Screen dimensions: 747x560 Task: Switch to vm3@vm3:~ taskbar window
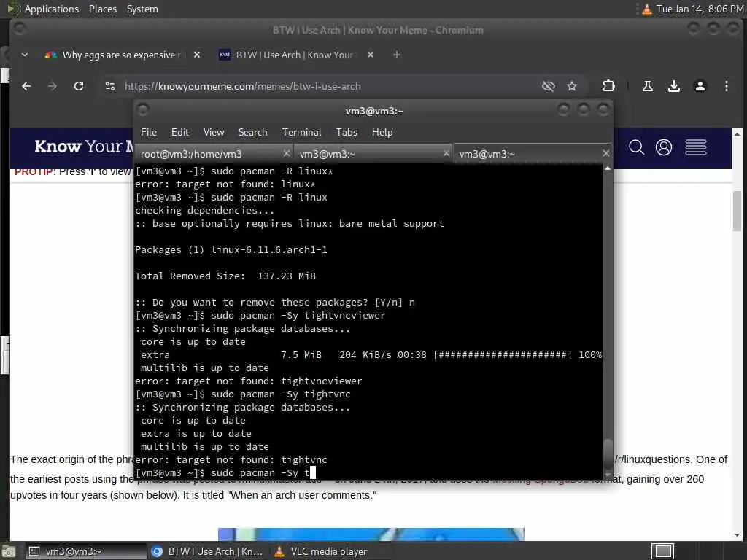[86, 551]
